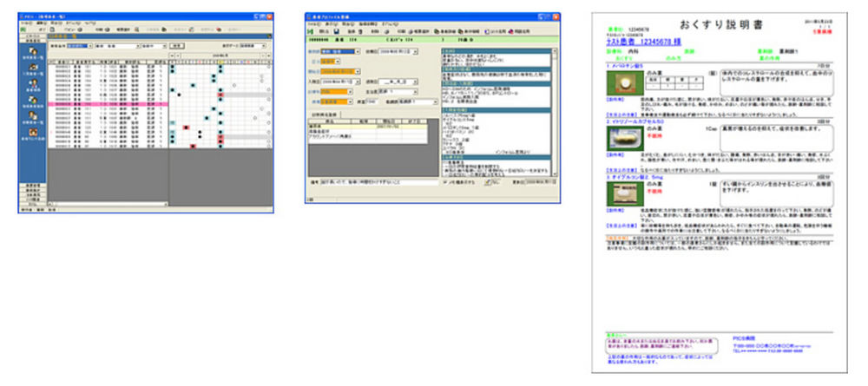Click the pencil memo icon beside the checkbox in the middle window
The height and width of the screenshot is (386, 868).
pos(487,180)
